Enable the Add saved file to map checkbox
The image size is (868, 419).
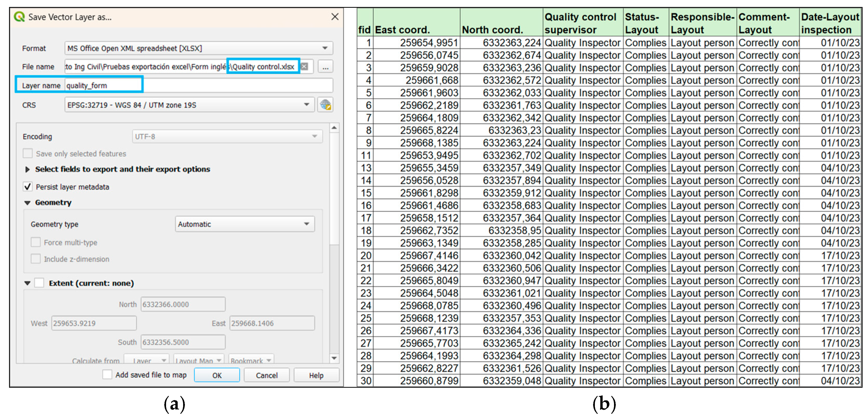click(108, 375)
